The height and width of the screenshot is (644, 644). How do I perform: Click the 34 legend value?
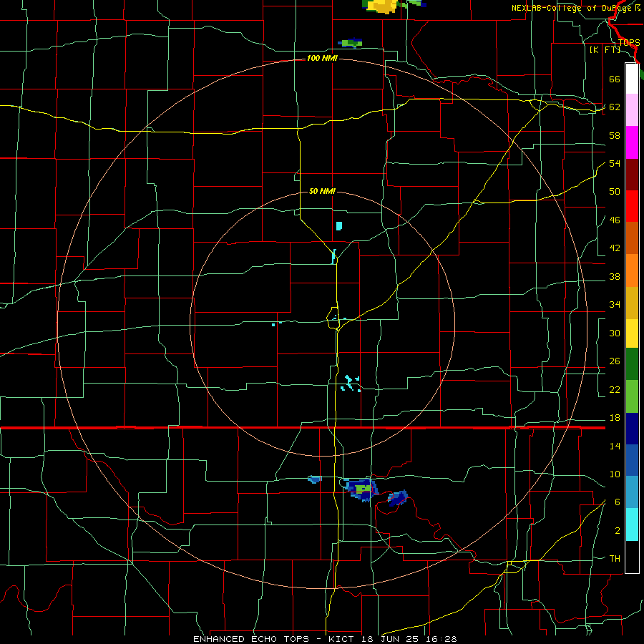(615, 304)
